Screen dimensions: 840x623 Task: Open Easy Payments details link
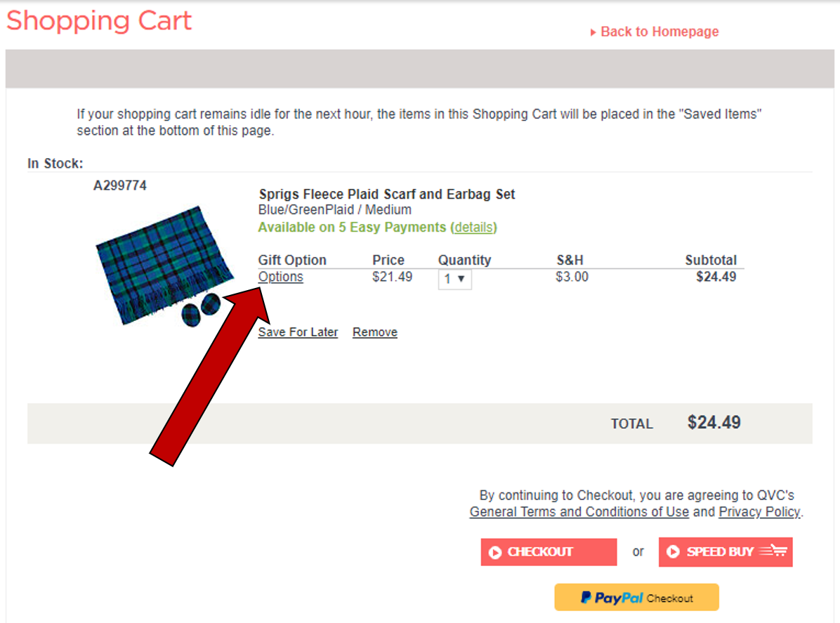tap(473, 227)
